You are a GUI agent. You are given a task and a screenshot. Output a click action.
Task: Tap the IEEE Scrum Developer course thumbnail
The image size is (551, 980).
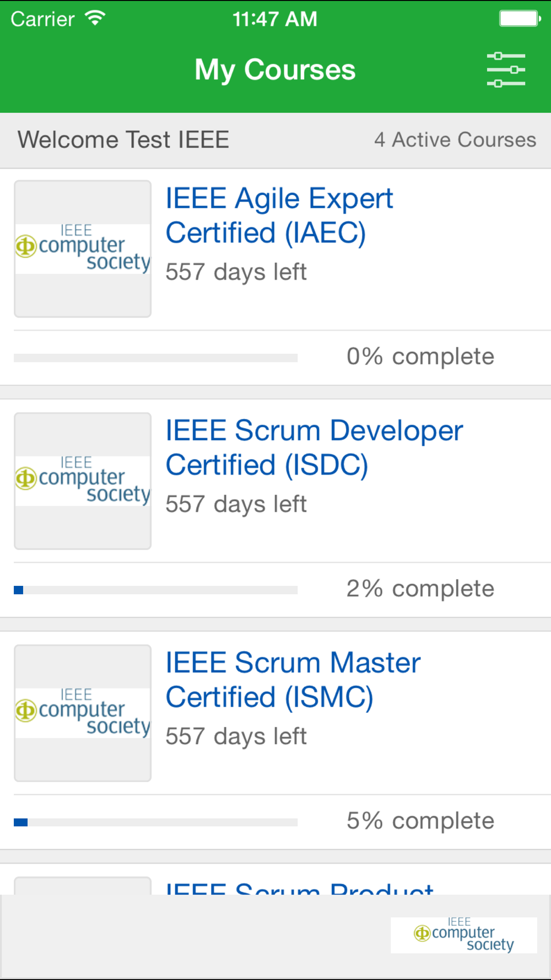point(83,481)
